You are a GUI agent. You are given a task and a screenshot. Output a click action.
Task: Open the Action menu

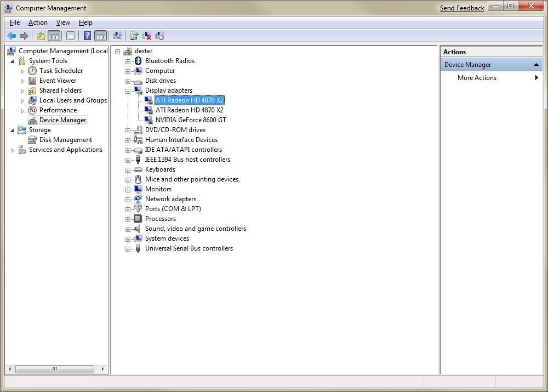[38, 22]
